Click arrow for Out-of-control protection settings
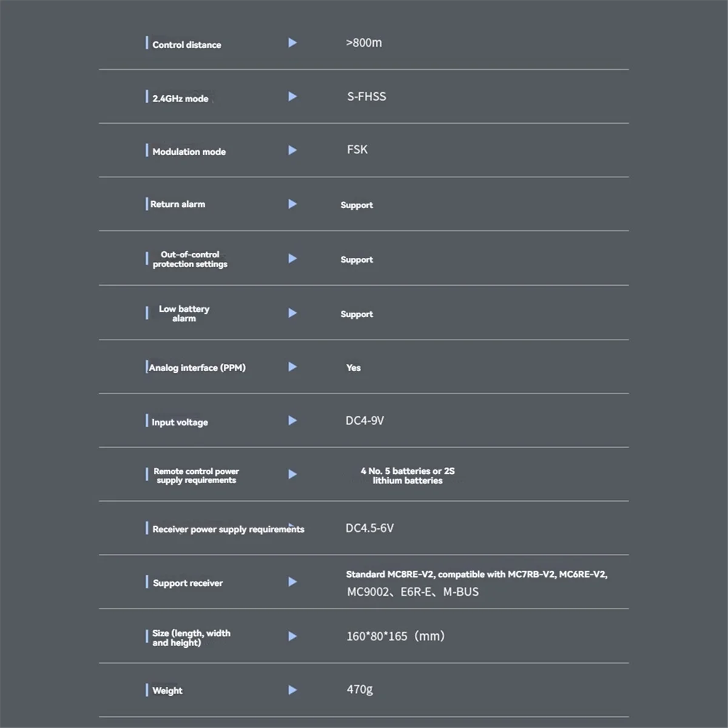728x728 pixels. 292,258
